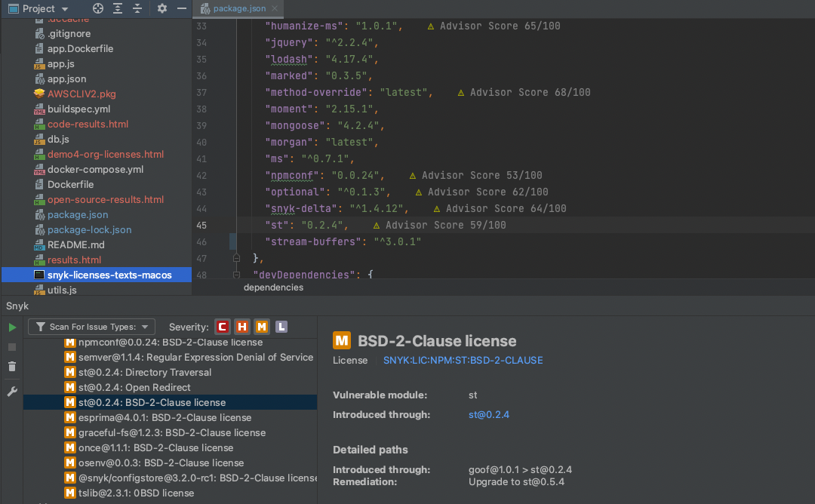The height and width of the screenshot is (504, 815).
Task: Open docker-compose.yml file
Action: tap(95, 170)
